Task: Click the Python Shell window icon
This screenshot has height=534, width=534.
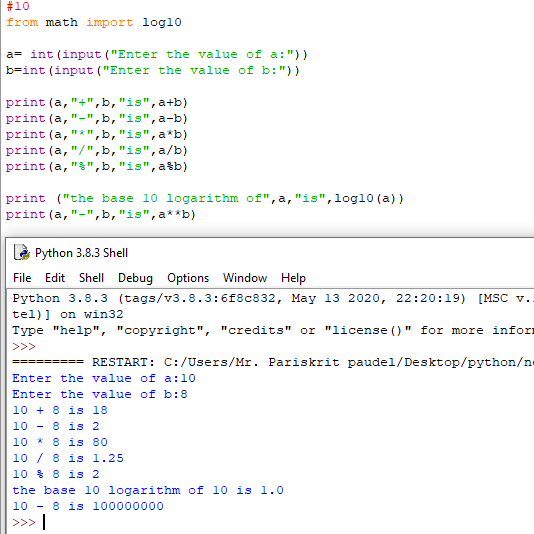Action: coord(21,253)
